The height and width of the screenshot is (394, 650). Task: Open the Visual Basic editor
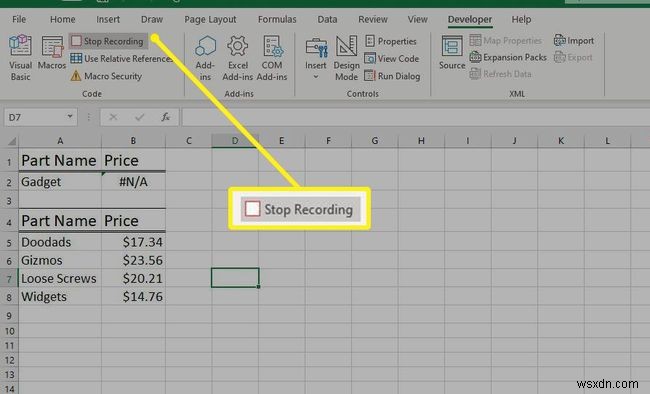click(20, 58)
